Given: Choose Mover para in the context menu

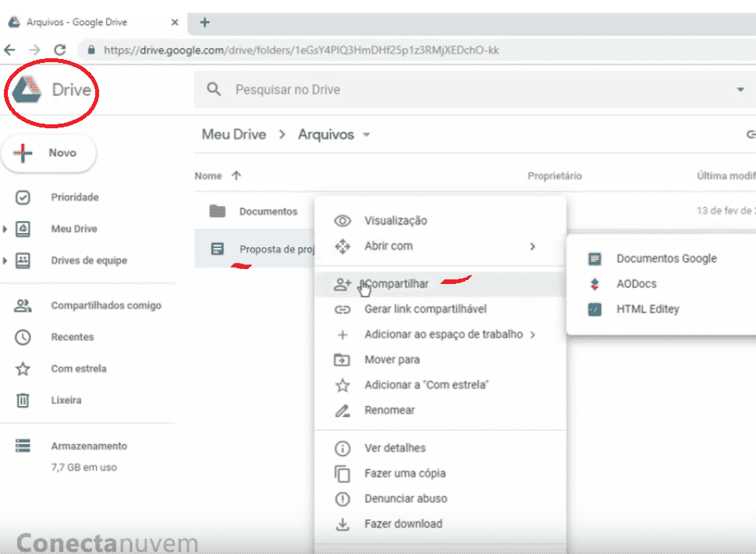Looking at the screenshot, I should pos(441,360).
